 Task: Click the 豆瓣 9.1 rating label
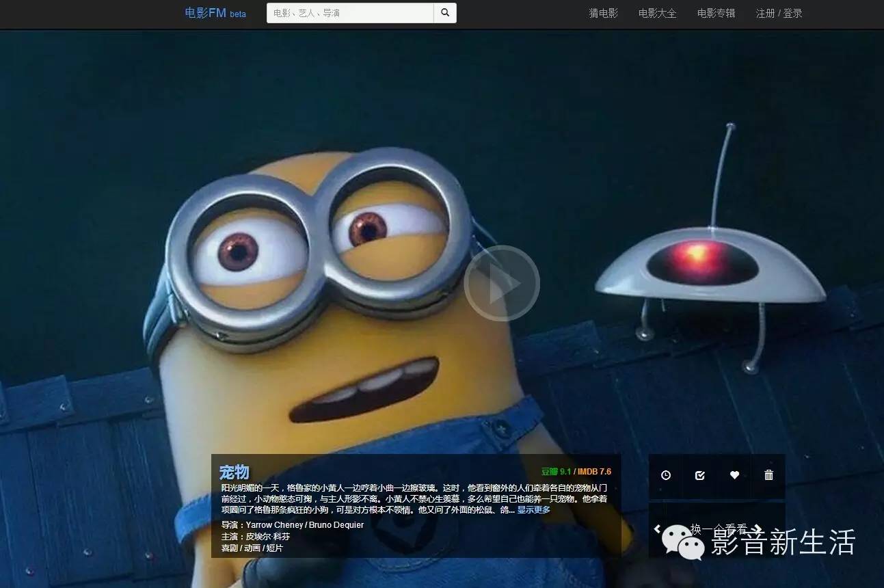[555, 472]
